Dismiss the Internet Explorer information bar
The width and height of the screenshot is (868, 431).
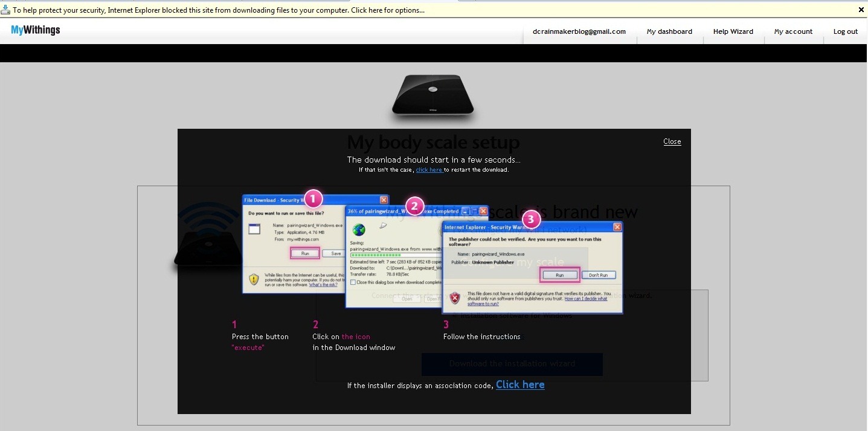(861, 10)
